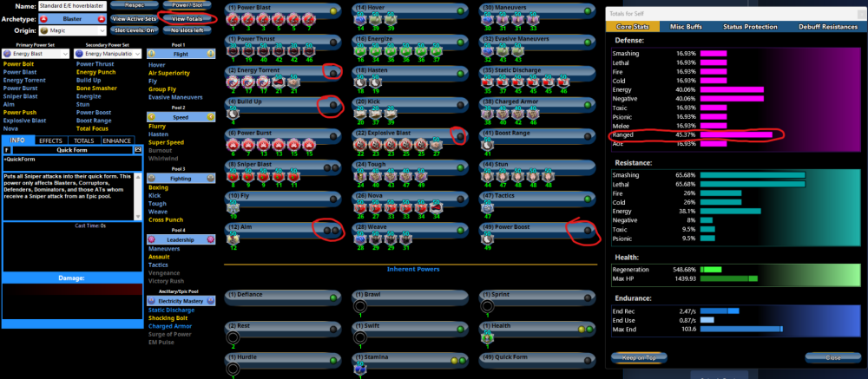The width and height of the screenshot is (868, 379).
Task: Click the Stamina inherent enhancement slot
Action: [360, 368]
